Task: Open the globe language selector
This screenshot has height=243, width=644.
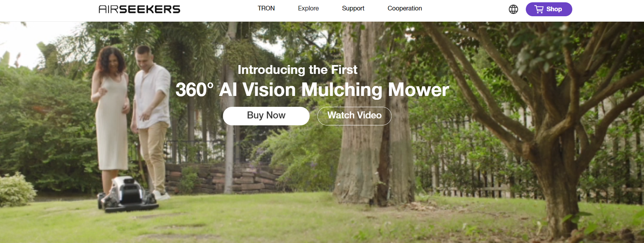Action: pyautogui.click(x=513, y=9)
